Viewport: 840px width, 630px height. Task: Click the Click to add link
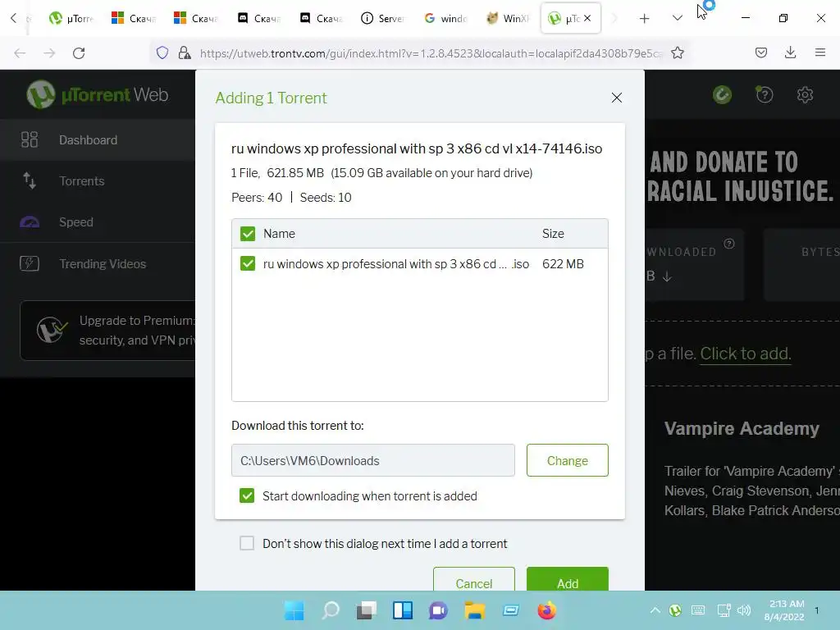[745, 354]
